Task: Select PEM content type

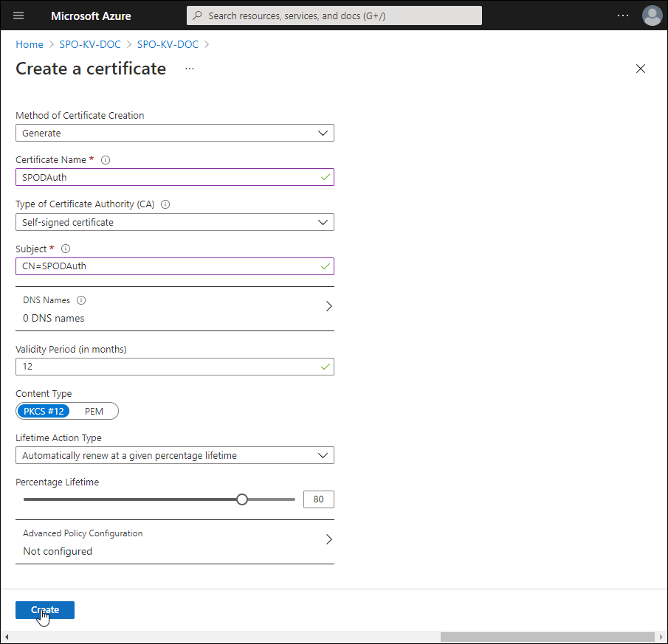Action: [94, 411]
